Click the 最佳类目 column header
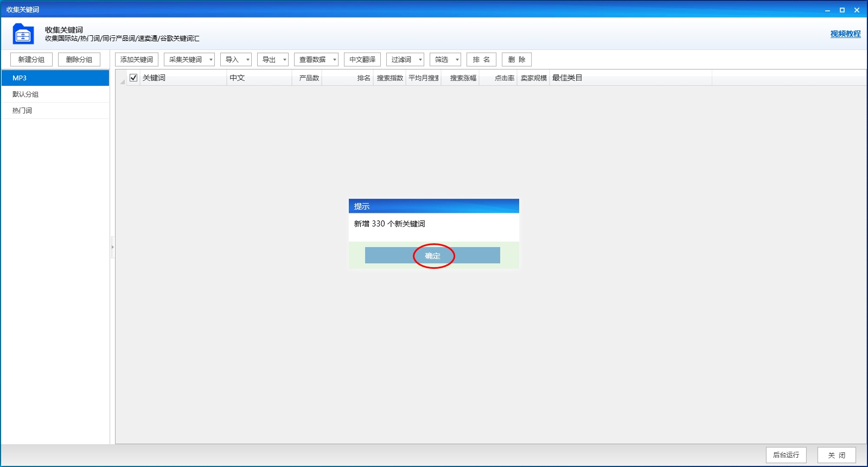 coord(631,78)
